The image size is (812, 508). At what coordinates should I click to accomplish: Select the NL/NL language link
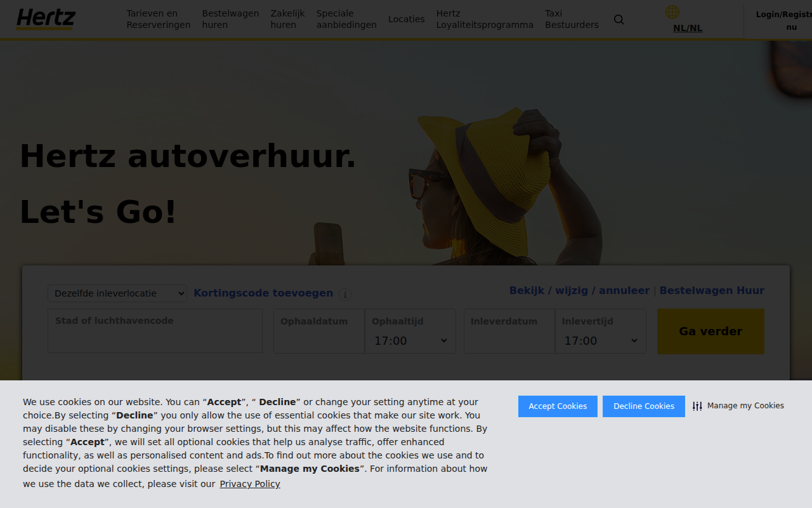(688, 28)
